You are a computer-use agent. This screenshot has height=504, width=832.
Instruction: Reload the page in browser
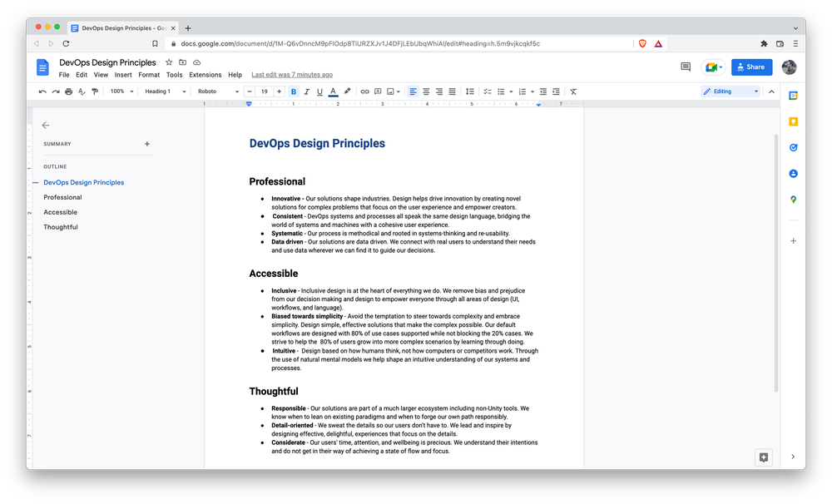[66, 43]
